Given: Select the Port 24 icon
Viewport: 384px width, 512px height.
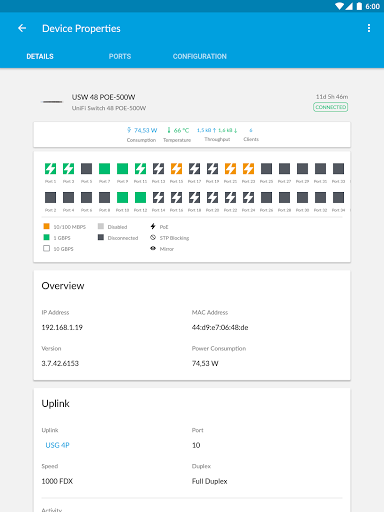Looking at the screenshot, I should coord(248,197).
